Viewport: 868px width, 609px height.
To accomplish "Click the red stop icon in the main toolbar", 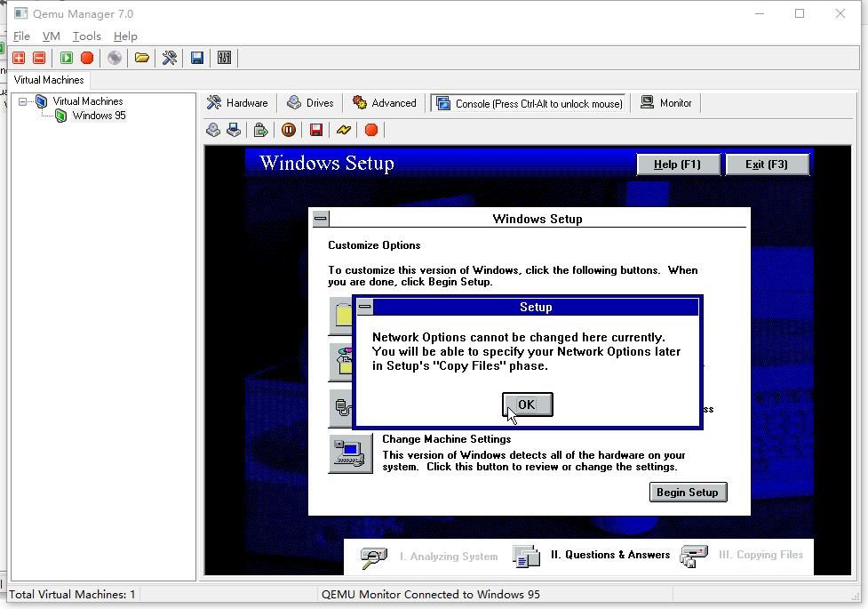I will click(87, 58).
